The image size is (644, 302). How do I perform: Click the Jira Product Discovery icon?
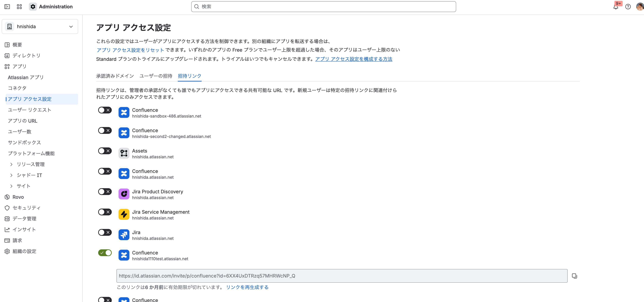pos(124,194)
